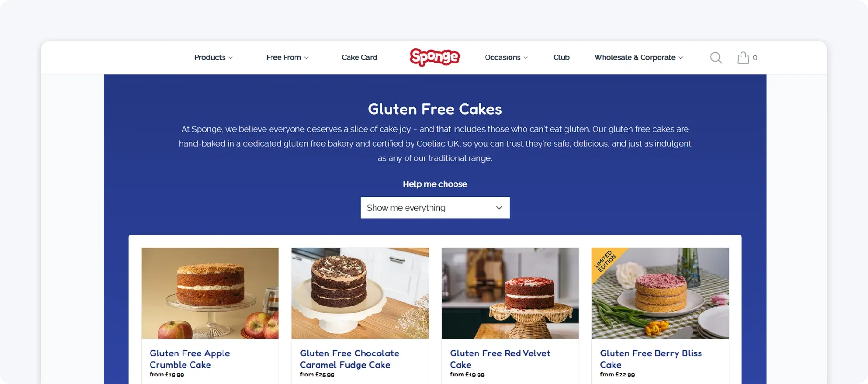The image size is (868, 384).
Task: Expand the Products menu chevron
Action: (231, 58)
